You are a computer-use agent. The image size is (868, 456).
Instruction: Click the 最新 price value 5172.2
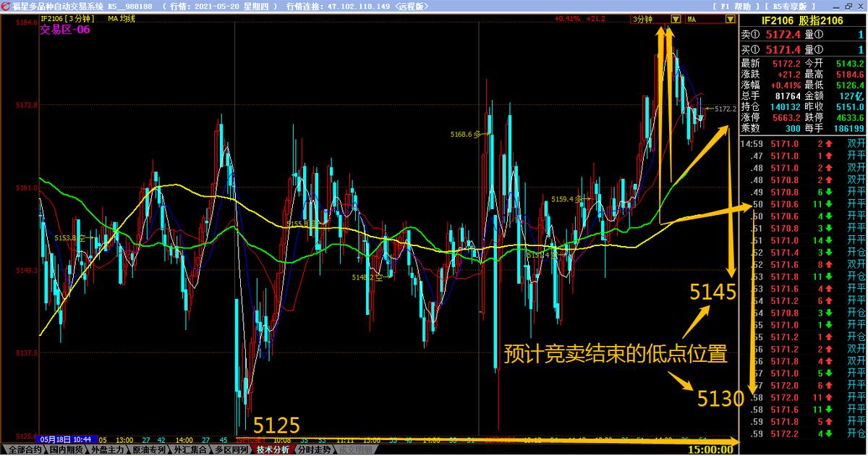pyautogui.click(x=786, y=64)
